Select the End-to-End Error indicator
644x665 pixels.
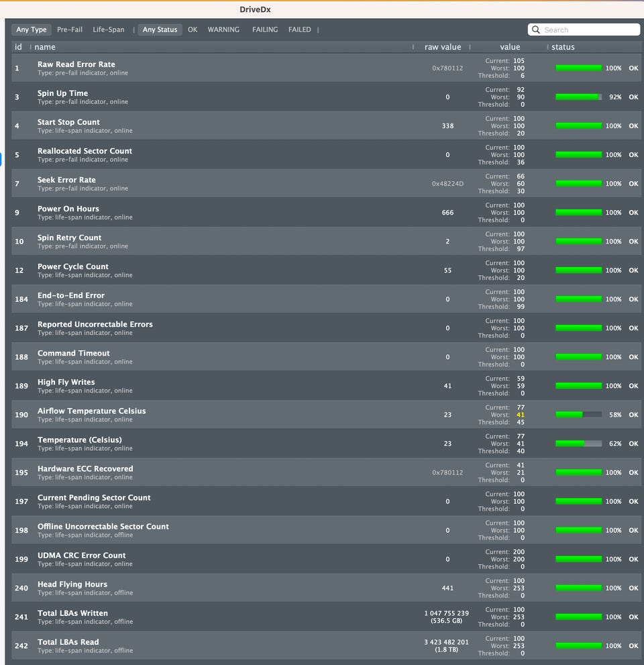pyautogui.click(x=326, y=299)
